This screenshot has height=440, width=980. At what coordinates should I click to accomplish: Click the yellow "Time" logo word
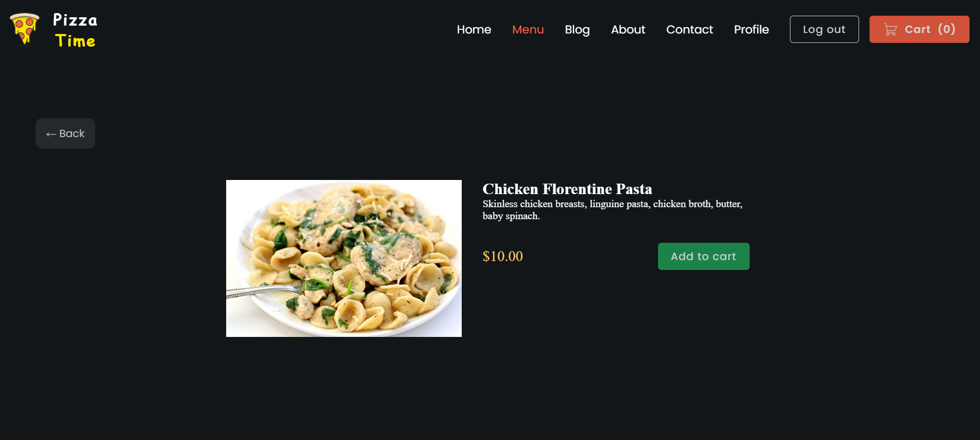pyautogui.click(x=75, y=41)
